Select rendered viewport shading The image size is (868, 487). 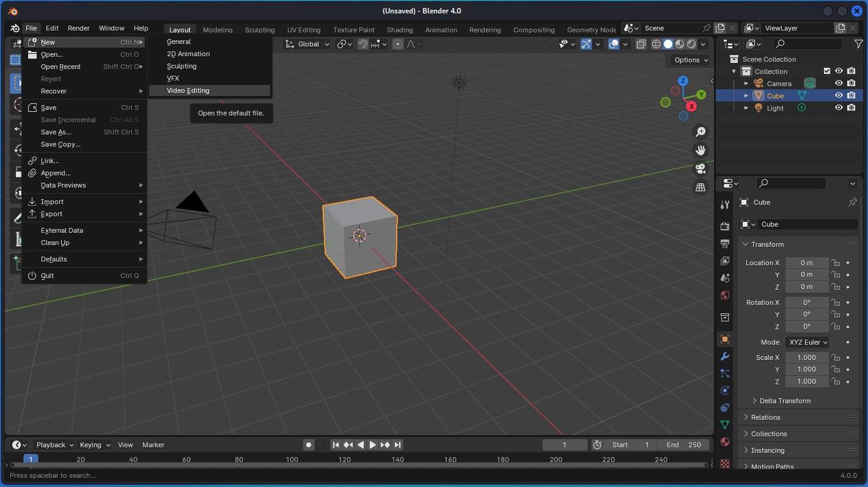tap(691, 44)
